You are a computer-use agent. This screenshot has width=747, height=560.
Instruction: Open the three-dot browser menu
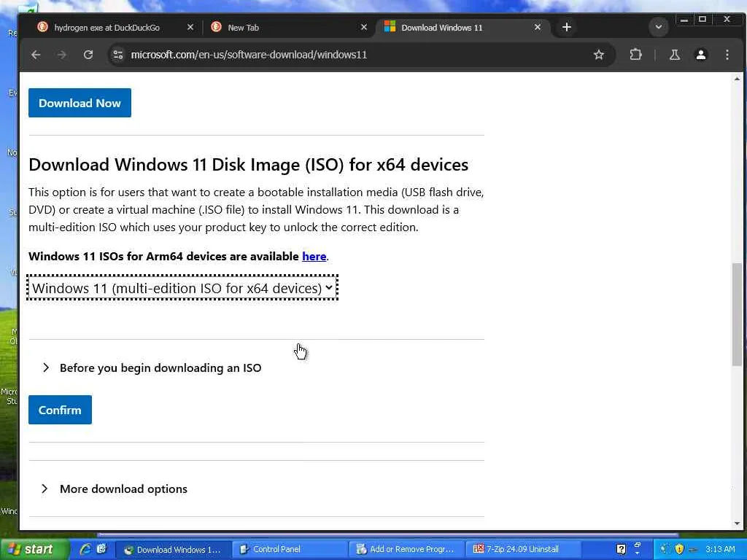pyautogui.click(x=727, y=55)
